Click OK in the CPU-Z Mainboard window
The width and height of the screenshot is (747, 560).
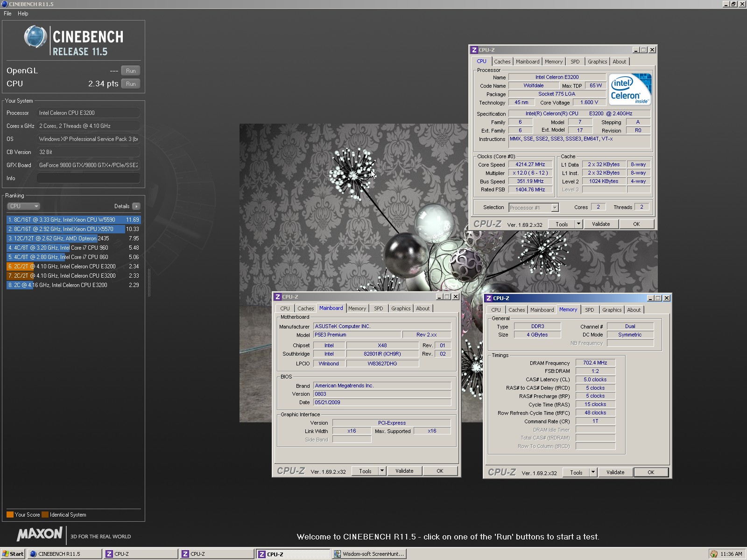(440, 471)
